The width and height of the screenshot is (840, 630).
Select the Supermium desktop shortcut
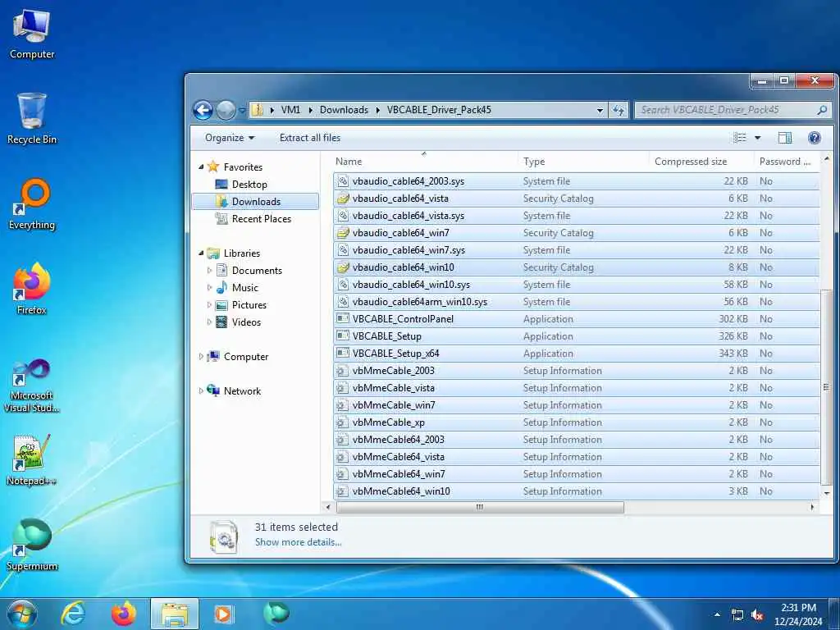click(32, 545)
